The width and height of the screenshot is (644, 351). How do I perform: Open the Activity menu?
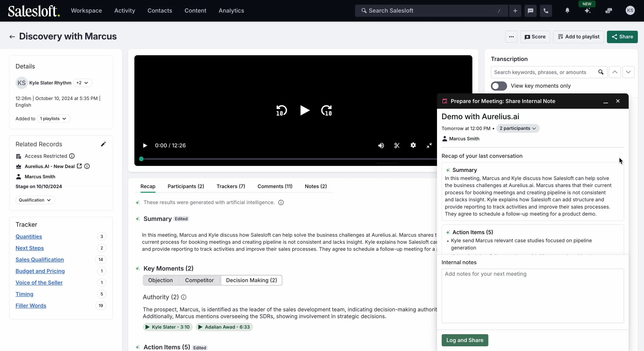(x=125, y=10)
